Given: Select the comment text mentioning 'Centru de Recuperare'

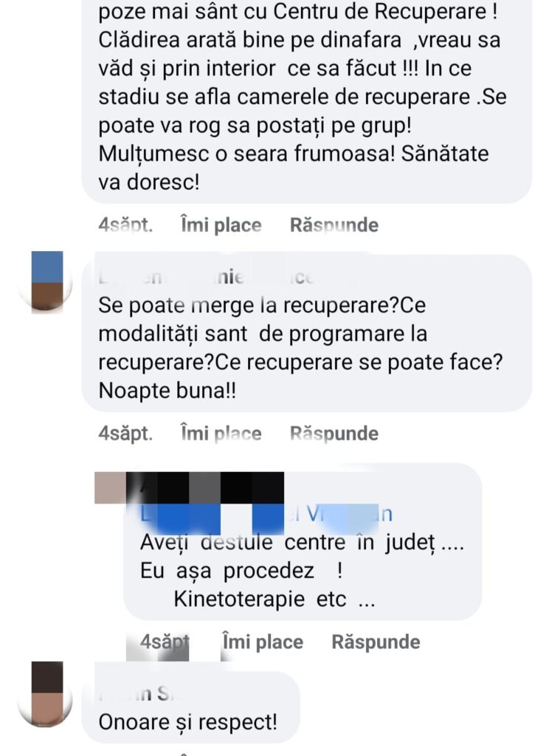Looking at the screenshot, I should (x=303, y=97).
